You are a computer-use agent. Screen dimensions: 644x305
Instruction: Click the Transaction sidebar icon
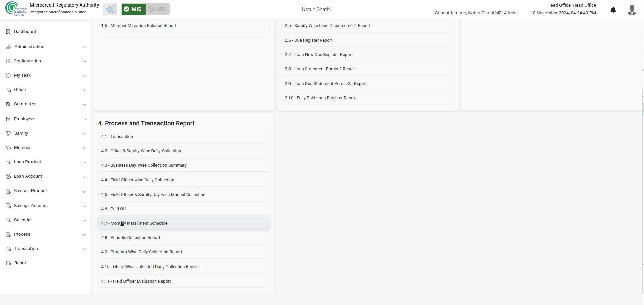coord(8,249)
